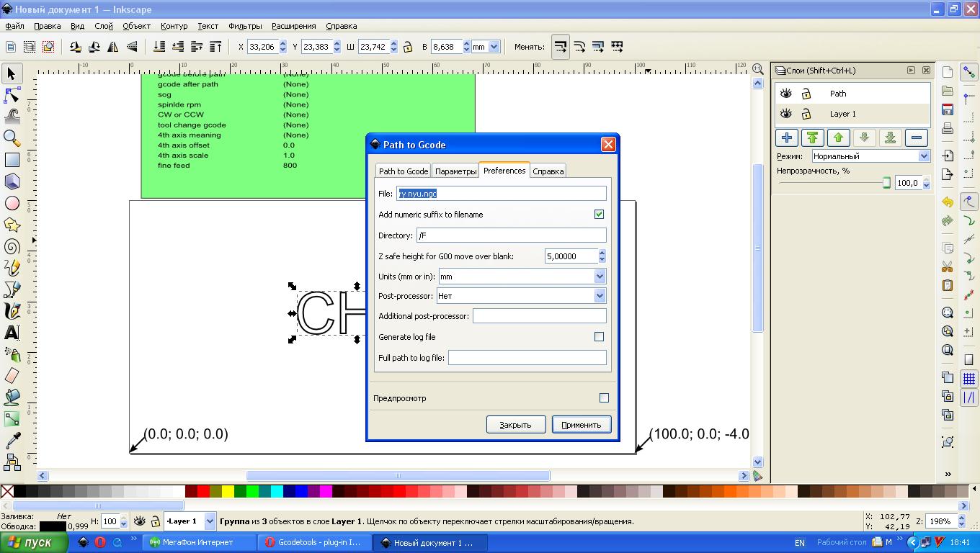Open the Фильтры menu
This screenshot has height=553, width=980.
[x=245, y=26]
